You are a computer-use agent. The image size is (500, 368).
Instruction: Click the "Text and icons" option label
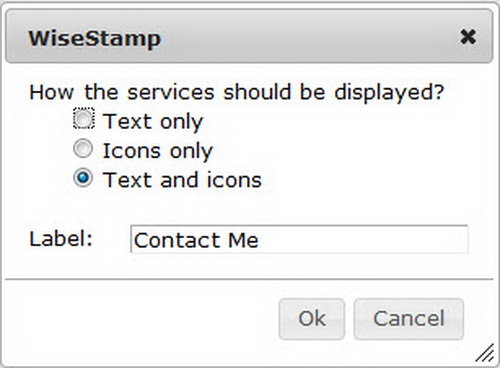click(x=182, y=180)
